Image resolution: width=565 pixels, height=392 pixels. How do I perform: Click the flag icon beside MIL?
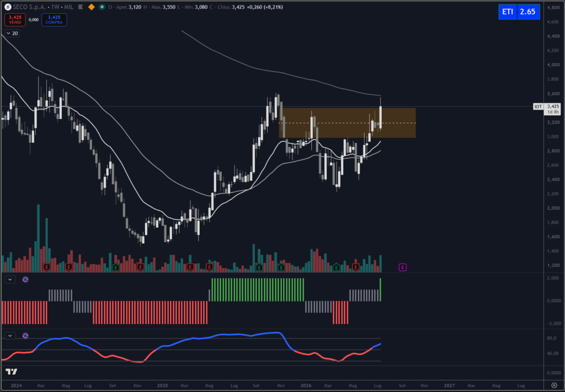tap(80, 7)
